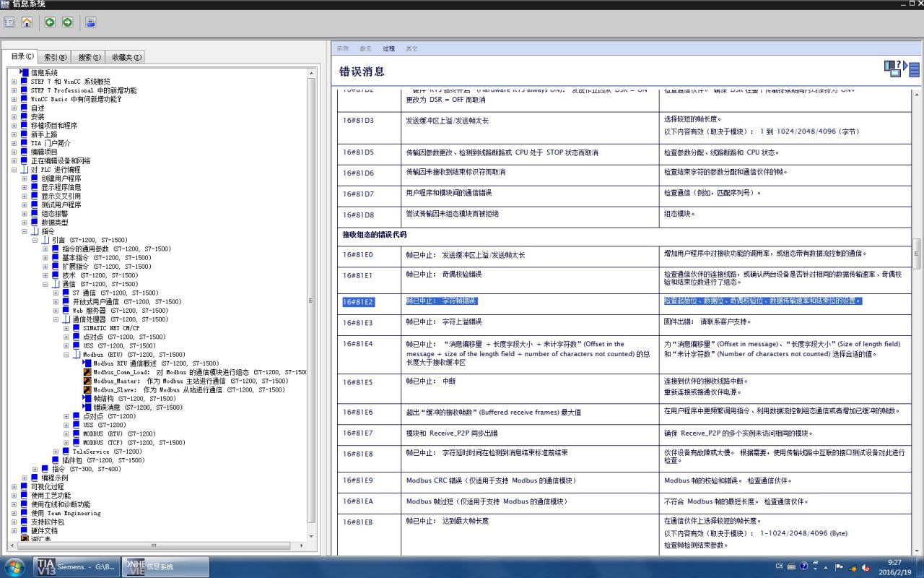This screenshot has width=924, height=578.
Task: Open Modbus_Master topic icon in tree
Action: coord(87,381)
